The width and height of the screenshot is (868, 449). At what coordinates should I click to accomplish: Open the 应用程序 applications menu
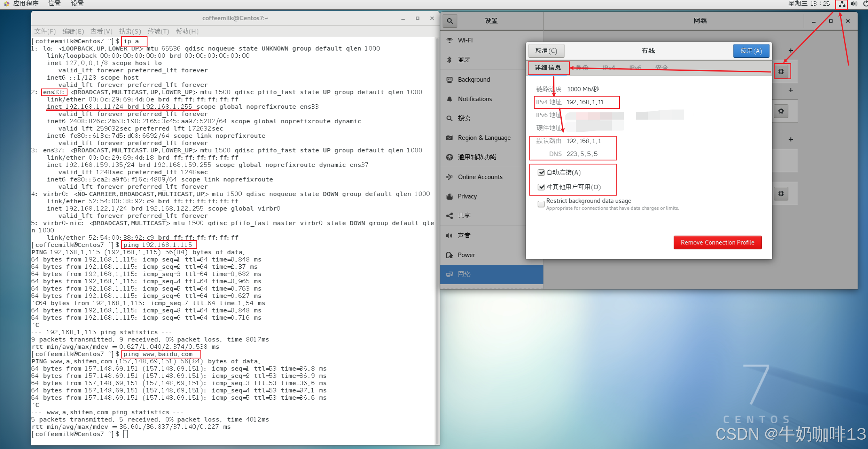[25, 4]
